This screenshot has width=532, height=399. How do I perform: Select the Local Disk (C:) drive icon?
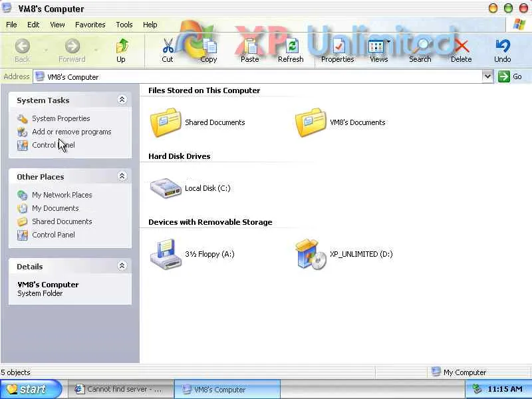point(166,188)
